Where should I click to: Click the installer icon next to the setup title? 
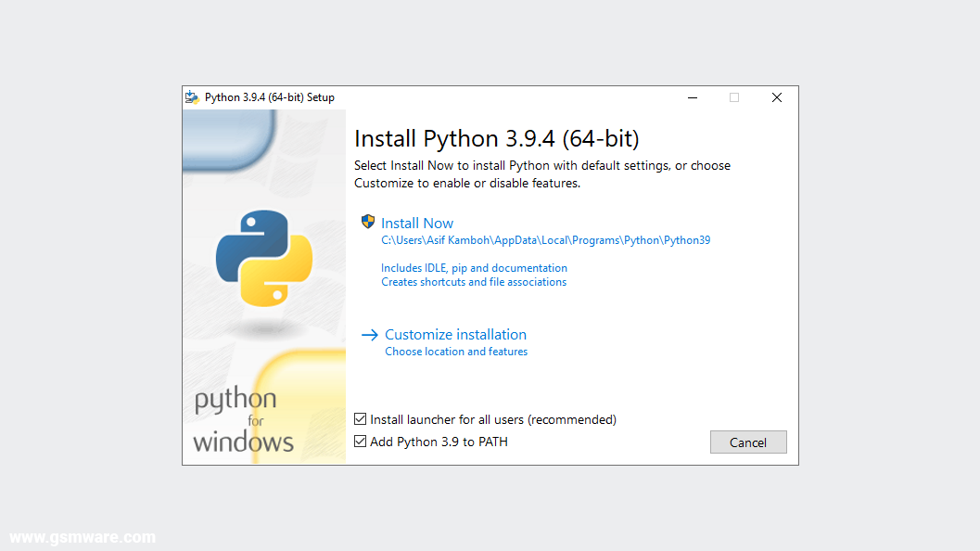click(x=193, y=96)
